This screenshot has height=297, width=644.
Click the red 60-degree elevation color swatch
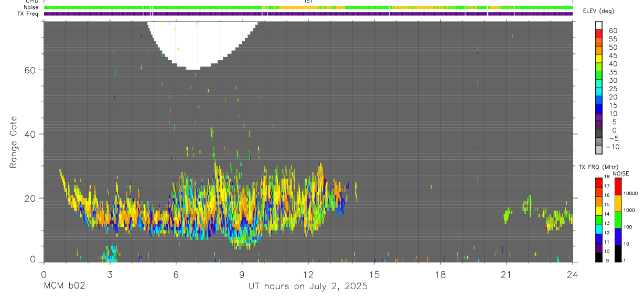click(x=599, y=34)
